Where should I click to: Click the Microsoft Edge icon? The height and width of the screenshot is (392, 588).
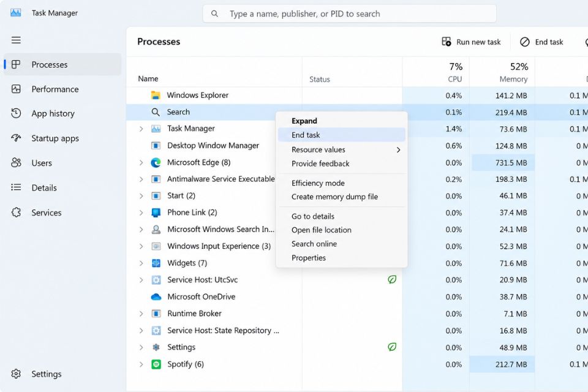pos(156,162)
